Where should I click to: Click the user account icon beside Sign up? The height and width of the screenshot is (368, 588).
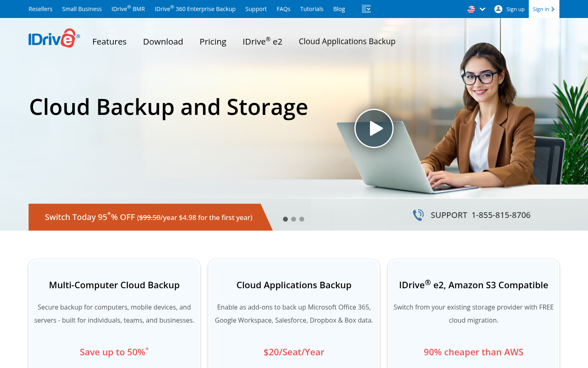pos(498,9)
